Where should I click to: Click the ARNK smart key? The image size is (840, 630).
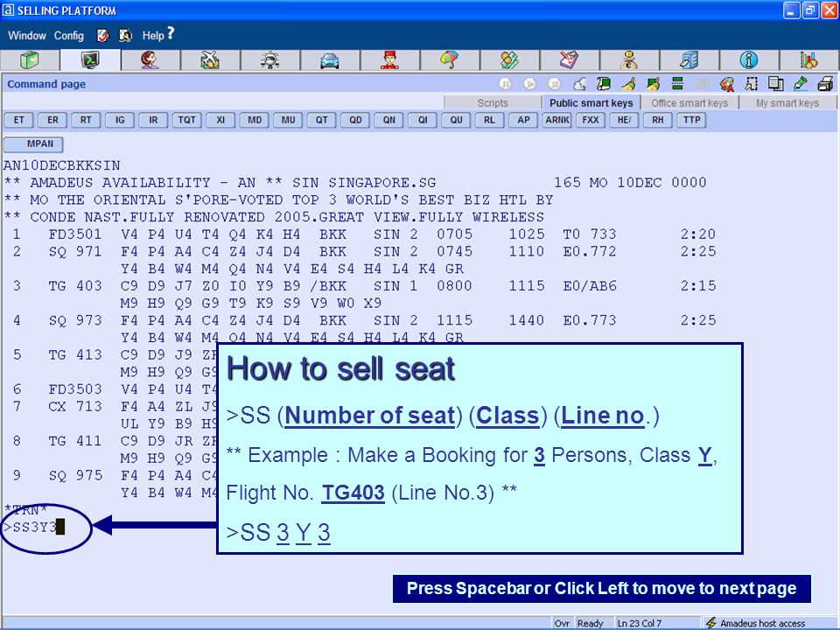coord(557,120)
